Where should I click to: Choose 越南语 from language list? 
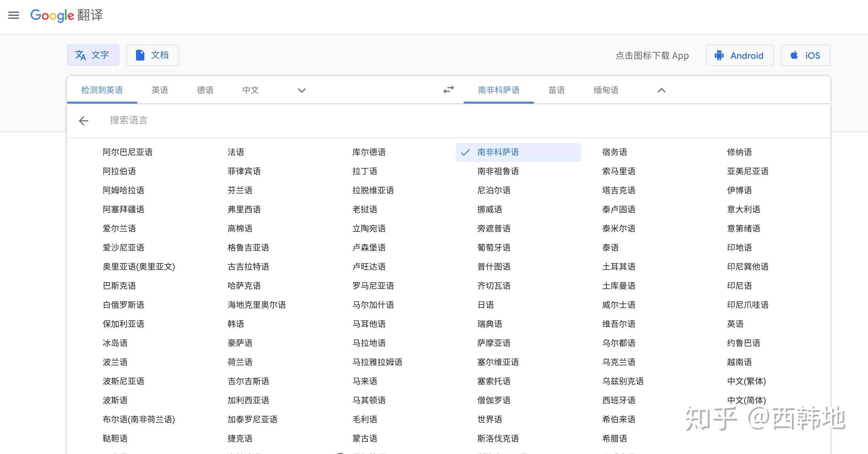click(739, 362)
